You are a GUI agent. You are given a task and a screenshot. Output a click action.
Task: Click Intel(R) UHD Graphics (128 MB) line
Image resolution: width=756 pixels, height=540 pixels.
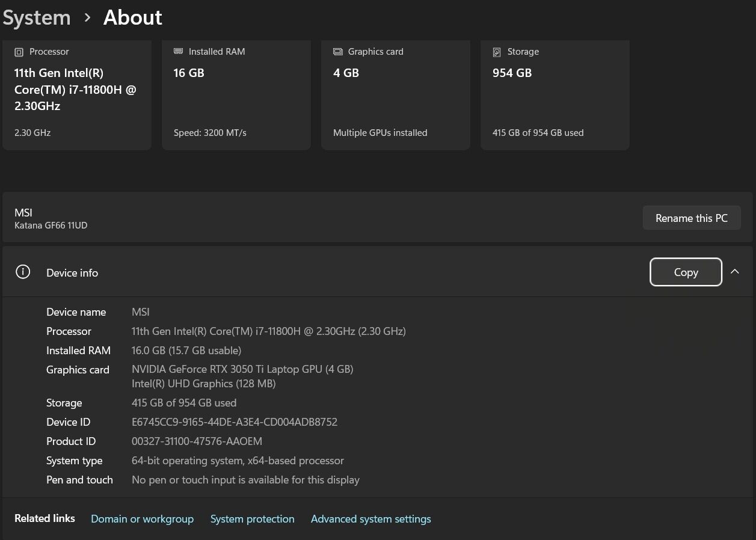203,384
